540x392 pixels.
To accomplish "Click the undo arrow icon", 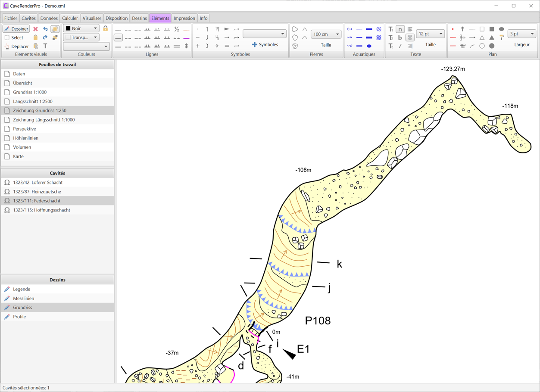I will (45, 29).
